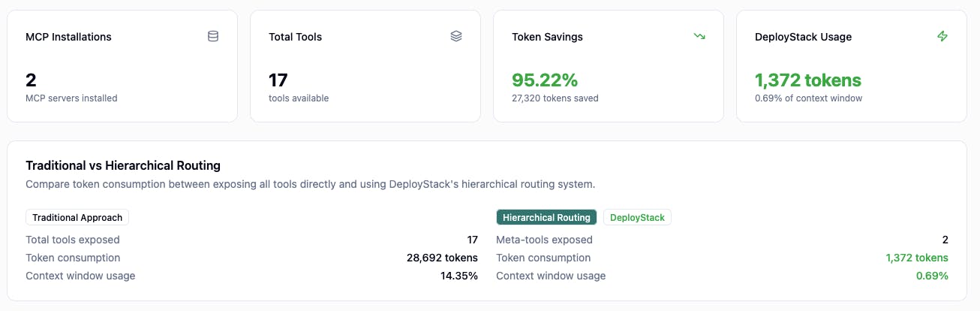
Task: Click the Traditional 'Token consumption' label
Action: pos(73,258)
